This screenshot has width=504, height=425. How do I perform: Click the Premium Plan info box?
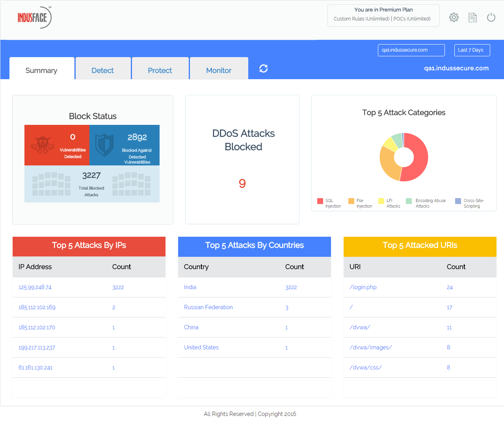383,16
